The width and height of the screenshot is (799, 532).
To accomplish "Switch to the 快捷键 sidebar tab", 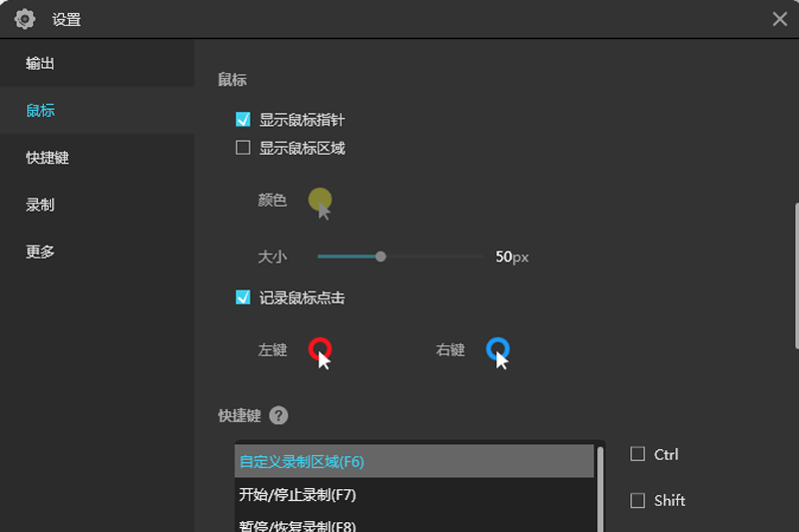I will (47, 158).
